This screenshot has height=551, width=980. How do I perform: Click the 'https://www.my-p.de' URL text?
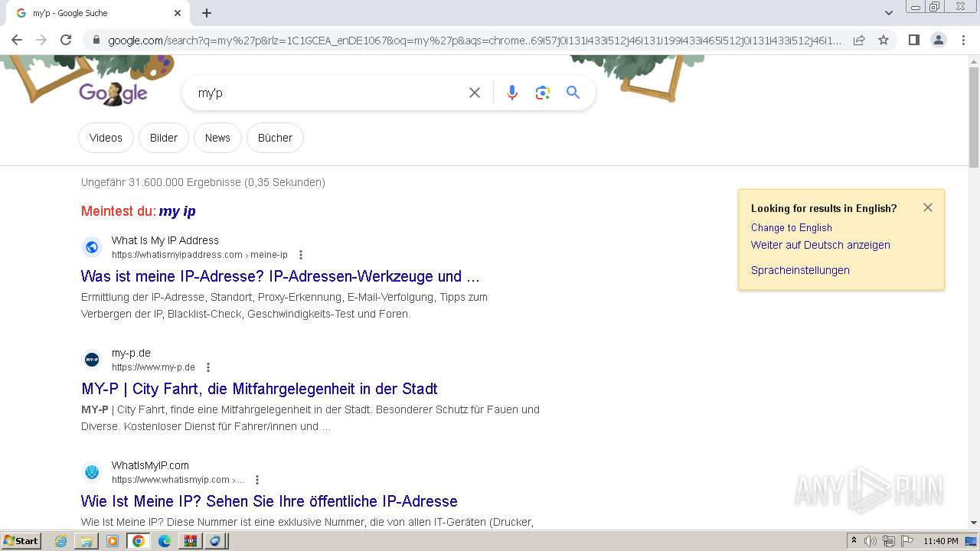click(153, 367)
